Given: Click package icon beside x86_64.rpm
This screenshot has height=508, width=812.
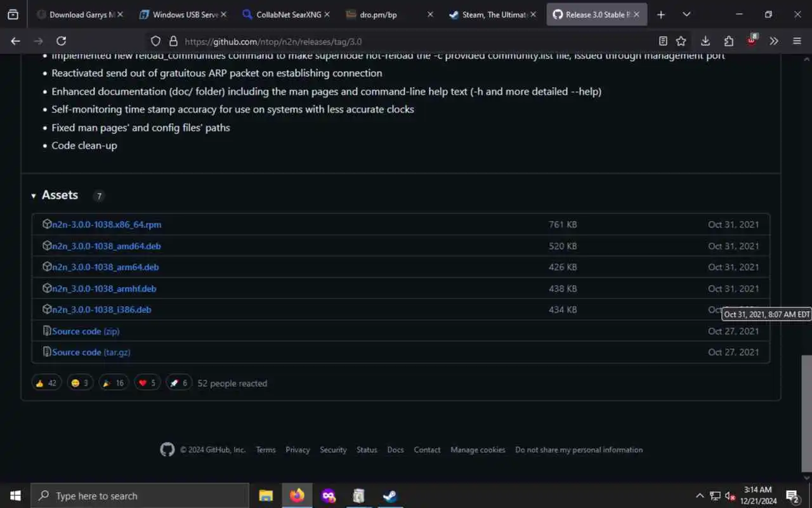Looking at the screenshot, I should [x=47, y=224].
